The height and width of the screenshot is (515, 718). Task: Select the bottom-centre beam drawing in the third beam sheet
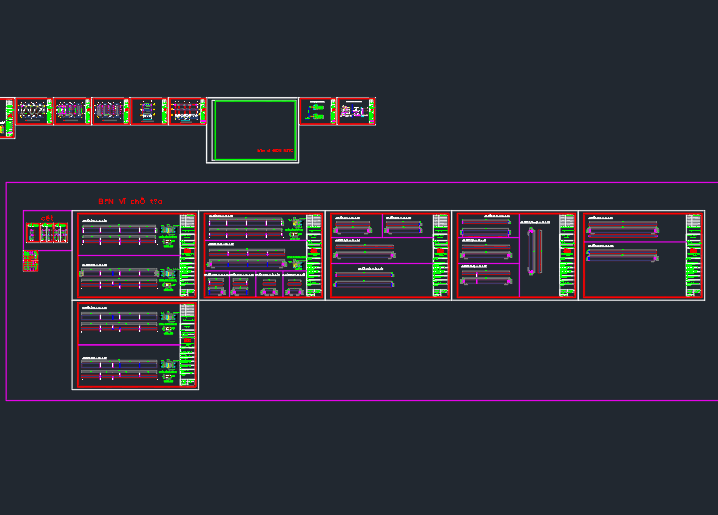click(x=364, y=279)
